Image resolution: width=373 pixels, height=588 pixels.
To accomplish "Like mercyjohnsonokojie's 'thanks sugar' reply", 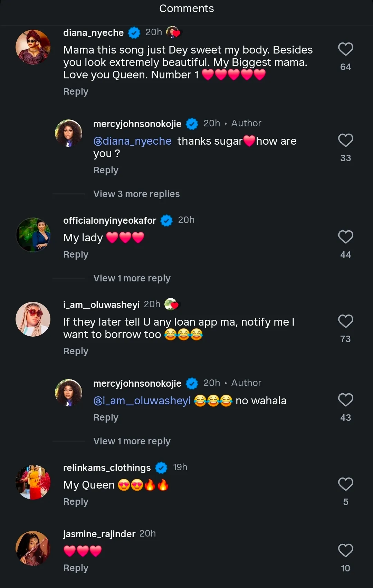I will tap(345, 140).
